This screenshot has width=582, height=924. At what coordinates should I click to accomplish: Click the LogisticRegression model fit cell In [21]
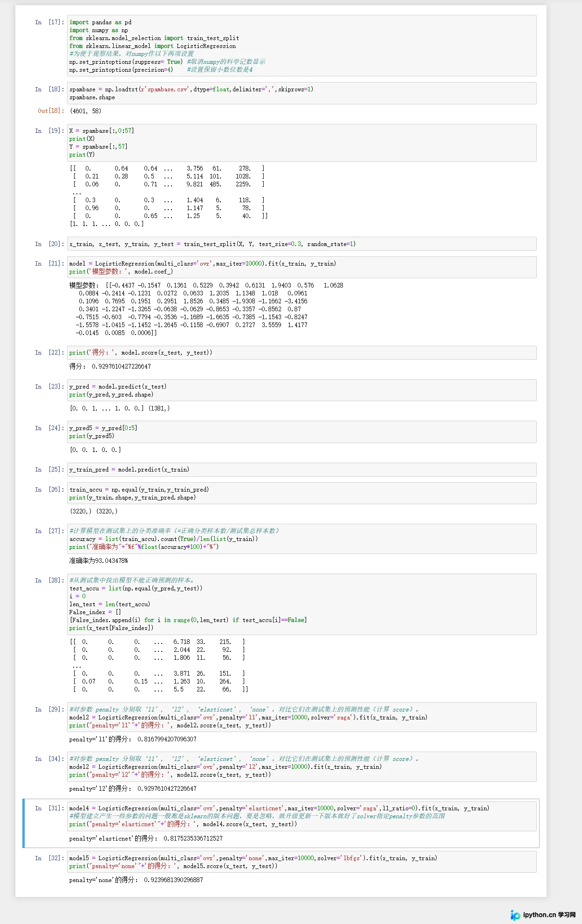301,267
